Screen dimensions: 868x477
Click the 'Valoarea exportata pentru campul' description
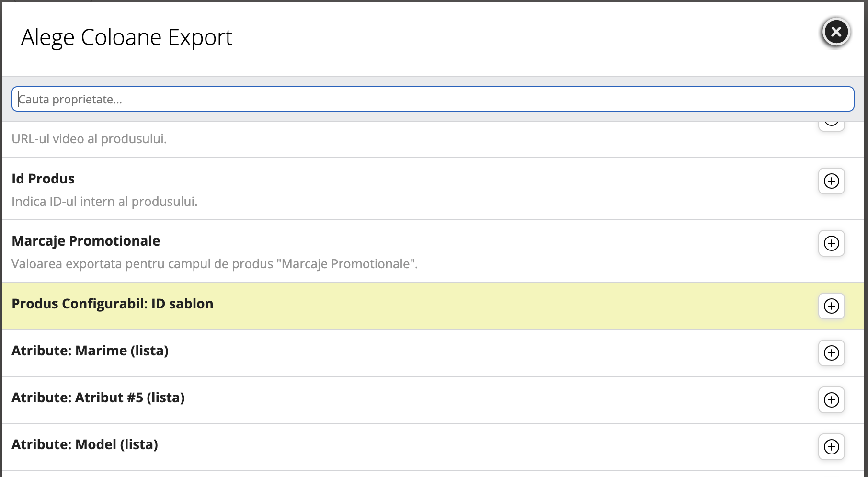[x=215, y=264]
